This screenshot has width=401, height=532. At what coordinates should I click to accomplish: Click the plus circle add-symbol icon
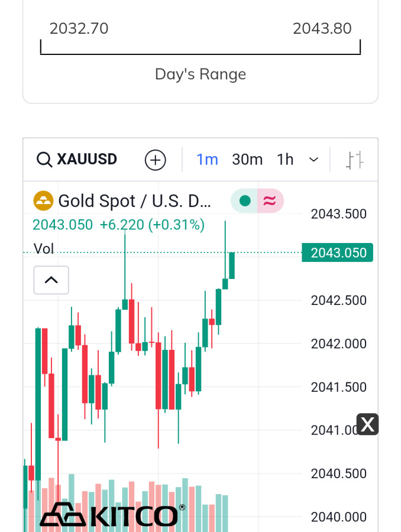pos(156,160)
